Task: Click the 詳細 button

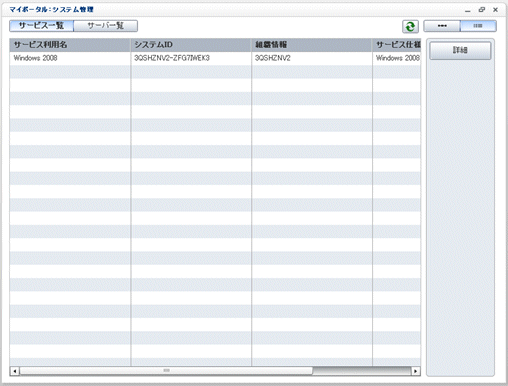Action: 460,50
